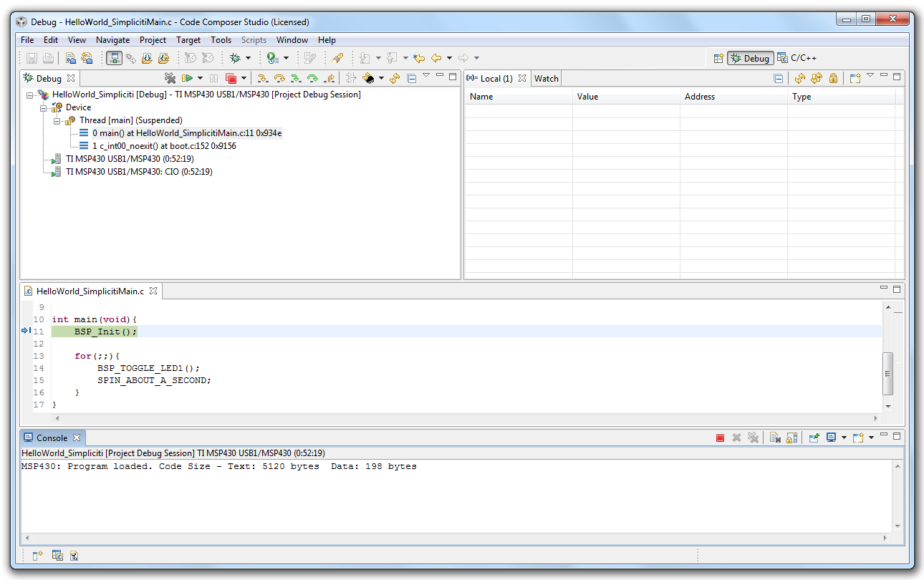Open dropdown arrow next to Run button
Image resolution: width=924 pixels, height=580 pixels.
pos(200,78)
